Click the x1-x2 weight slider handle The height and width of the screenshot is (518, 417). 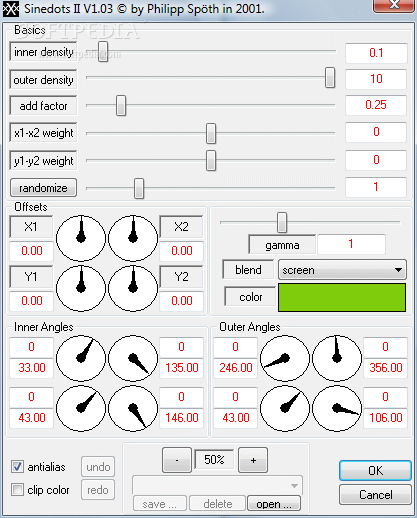click(x=211, y=133)
